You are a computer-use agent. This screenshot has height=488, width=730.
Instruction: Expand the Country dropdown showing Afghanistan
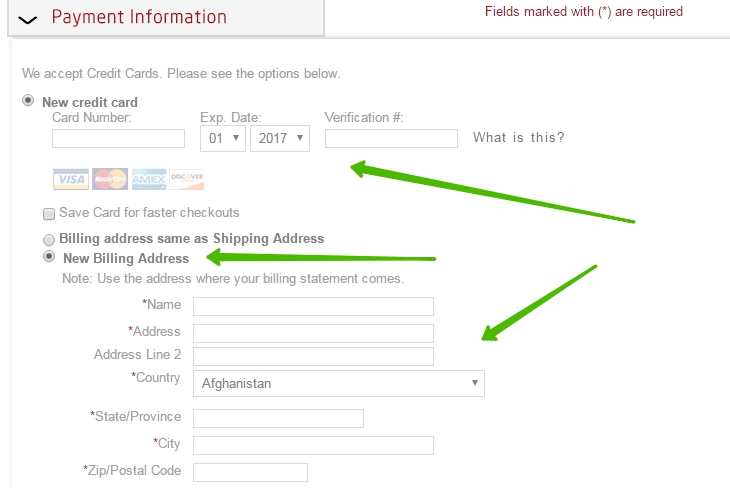click(x=338, y=383)
